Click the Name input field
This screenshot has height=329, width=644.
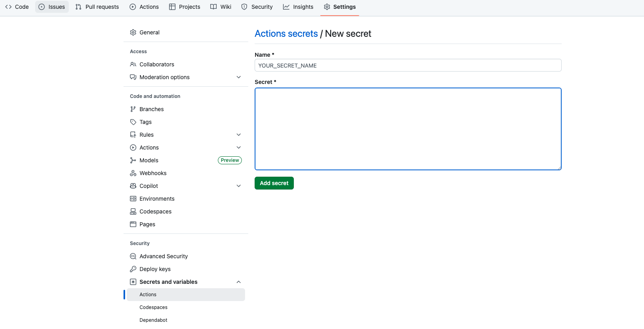coord(408,65)
